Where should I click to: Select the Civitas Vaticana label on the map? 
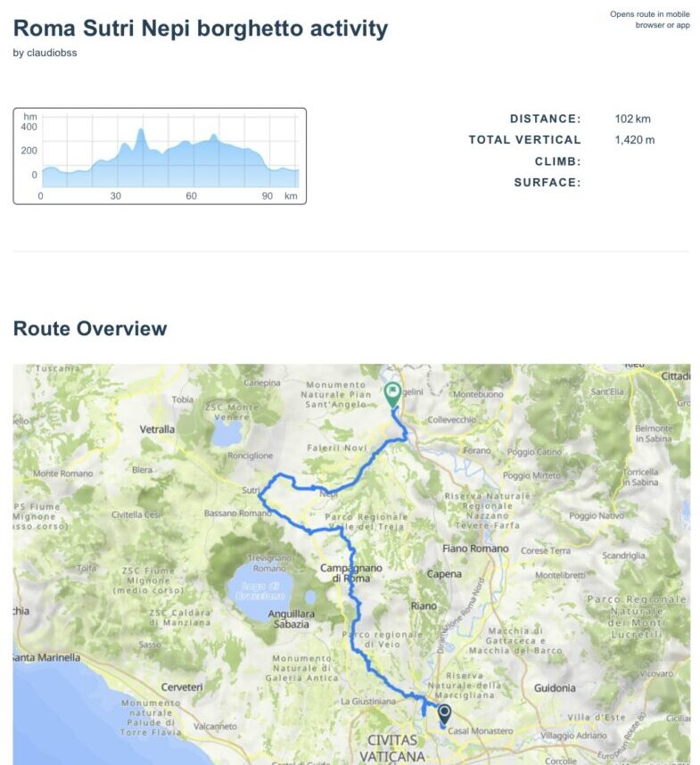click(397, 747)
